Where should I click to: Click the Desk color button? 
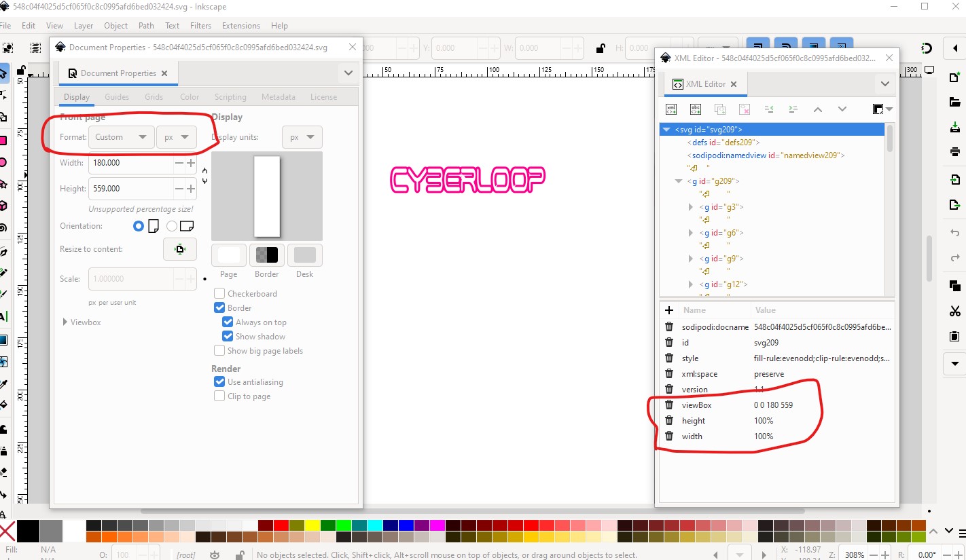[x=305, y=255]
